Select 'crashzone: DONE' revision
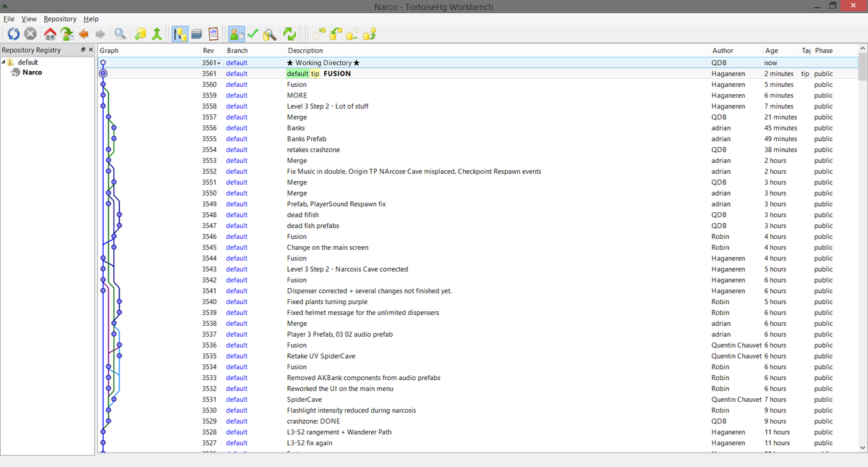The width and height of the screenshot is (868, 467). pos(477,421)
